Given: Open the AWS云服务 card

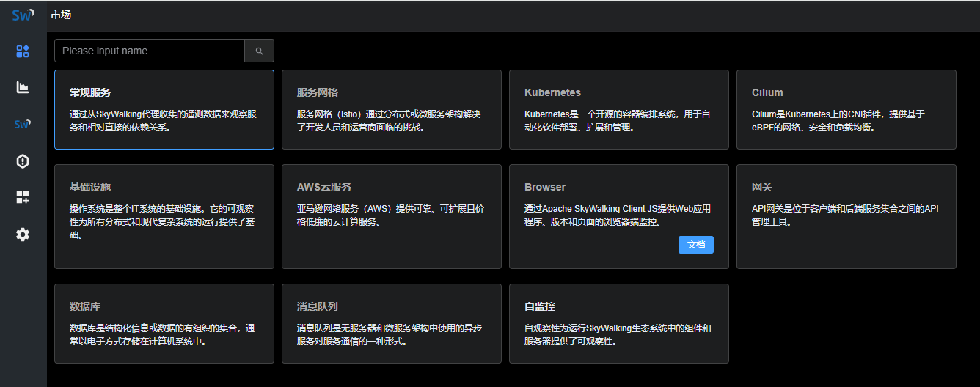Looking at the screenshot, I should click(x=392, y=216).
